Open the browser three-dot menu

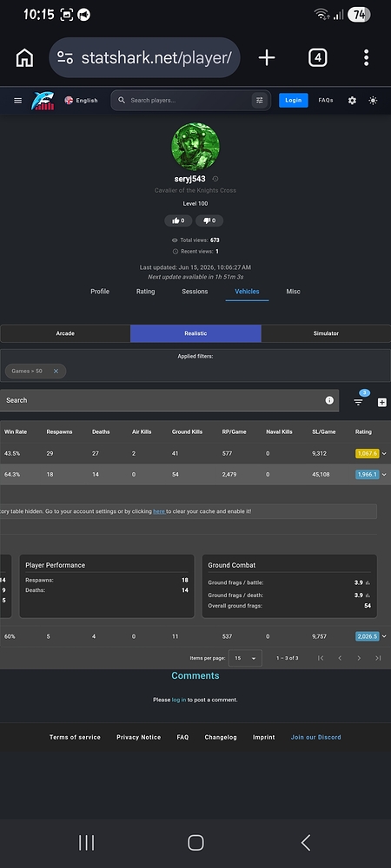(366, 57)
